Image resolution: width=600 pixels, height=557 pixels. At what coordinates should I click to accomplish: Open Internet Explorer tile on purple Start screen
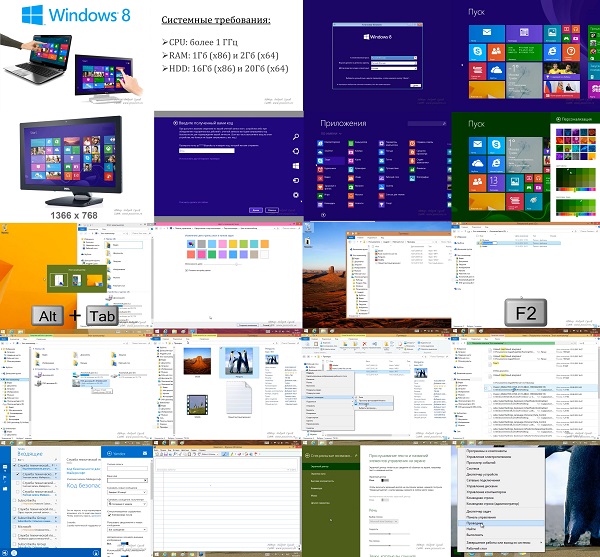coord(552,52)
